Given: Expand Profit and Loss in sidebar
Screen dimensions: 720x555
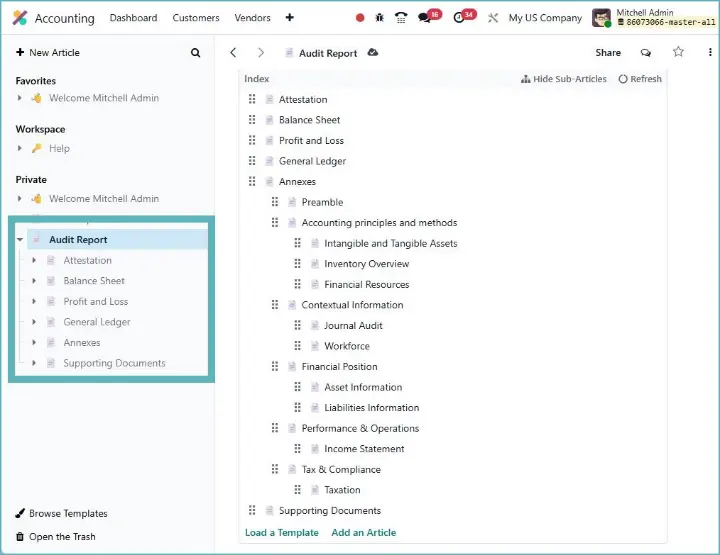Looking at the screenshot, I should (34, 301).
